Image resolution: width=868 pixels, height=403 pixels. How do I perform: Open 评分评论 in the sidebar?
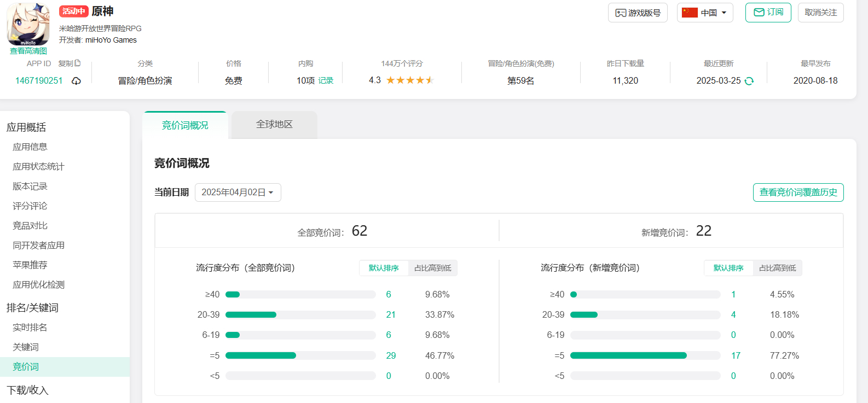click(x=30, y=206)
